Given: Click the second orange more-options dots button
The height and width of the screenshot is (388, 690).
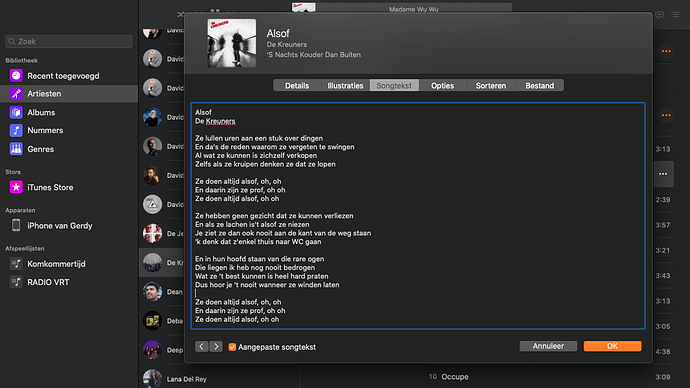Looking at the screenshot, I should pos(666,115).
